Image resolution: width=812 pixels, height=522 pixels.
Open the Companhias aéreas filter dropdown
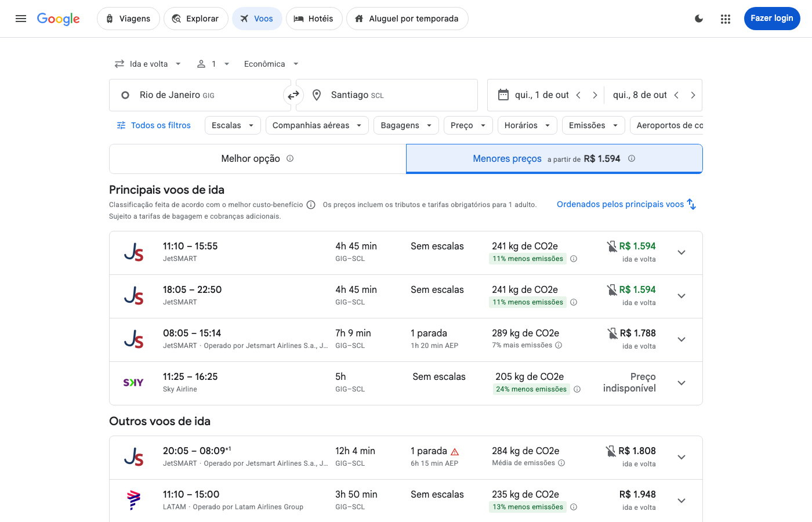[317, 125]
